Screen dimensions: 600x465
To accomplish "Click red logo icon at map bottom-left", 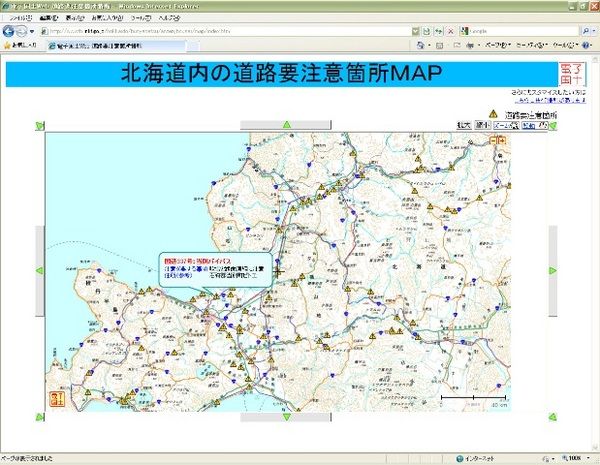I will click(x=56, y=398).
